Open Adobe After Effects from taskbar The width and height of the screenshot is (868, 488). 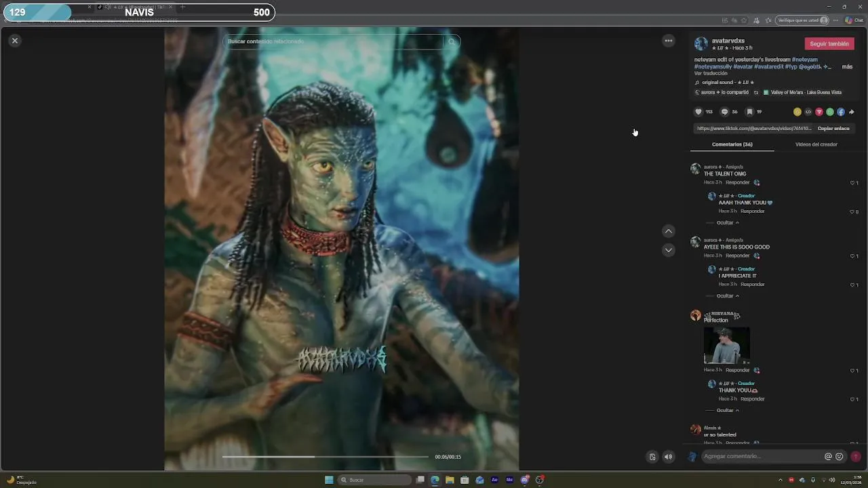494,480
